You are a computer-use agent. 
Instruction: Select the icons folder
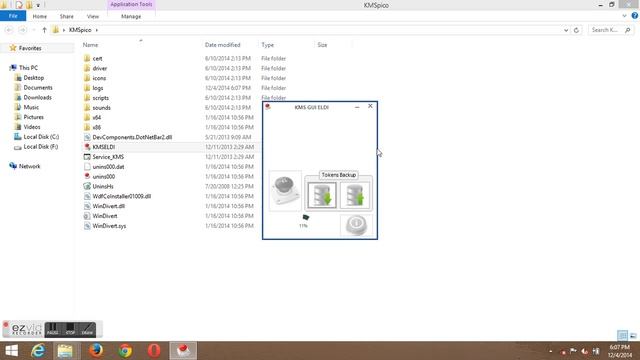(99, 78)
